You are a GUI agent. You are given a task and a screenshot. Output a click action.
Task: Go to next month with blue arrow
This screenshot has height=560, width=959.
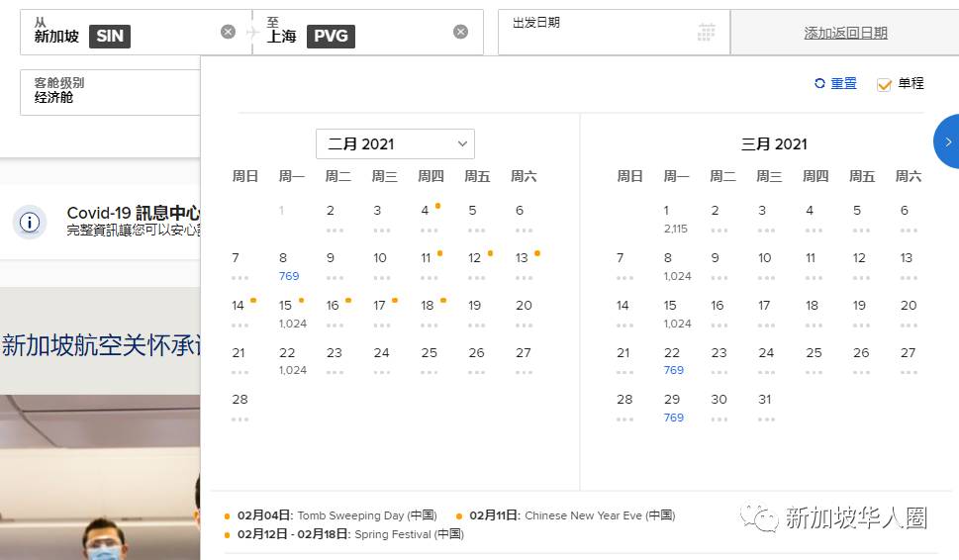pos(947,141)
